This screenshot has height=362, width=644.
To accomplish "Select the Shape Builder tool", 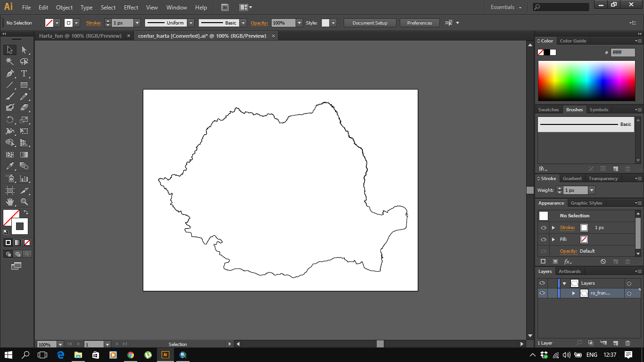I will tap(10, 142).
